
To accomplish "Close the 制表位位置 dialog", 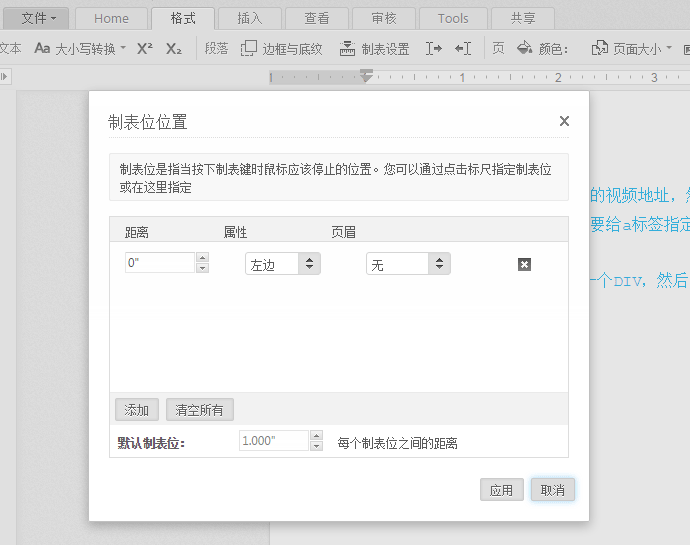I will pyautogui.click(x=564, y=121).
